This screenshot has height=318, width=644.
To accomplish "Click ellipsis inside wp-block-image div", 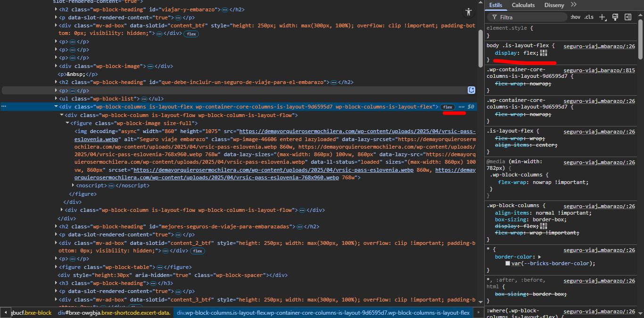I will (150, 67).
